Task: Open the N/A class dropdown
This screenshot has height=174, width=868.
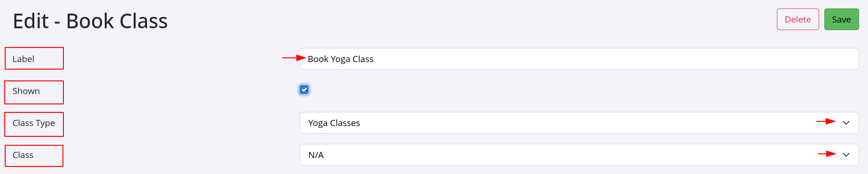Action: click(x=579, y=155)
